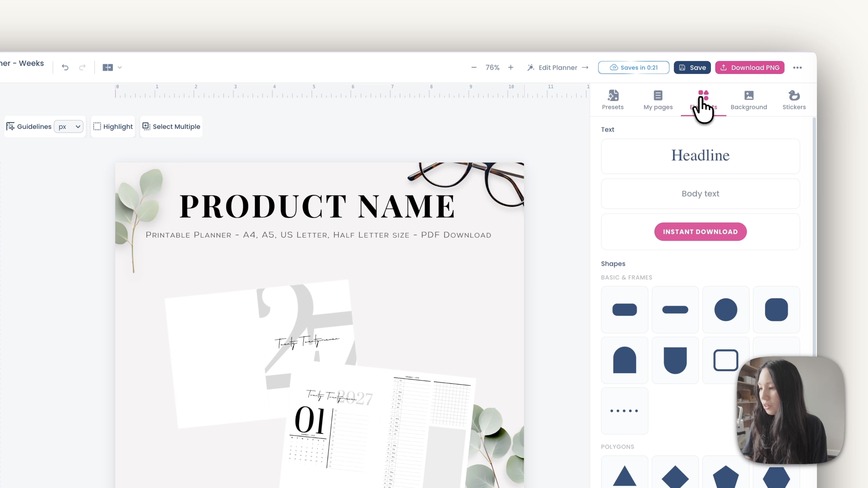Select the PRODUCT NAME title on canvas

(x=318, y=206)
